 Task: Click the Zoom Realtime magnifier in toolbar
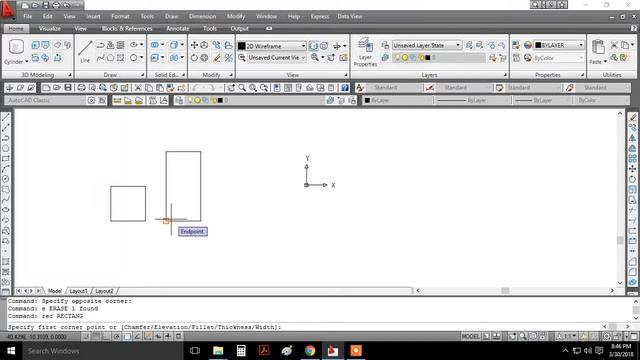242,88
